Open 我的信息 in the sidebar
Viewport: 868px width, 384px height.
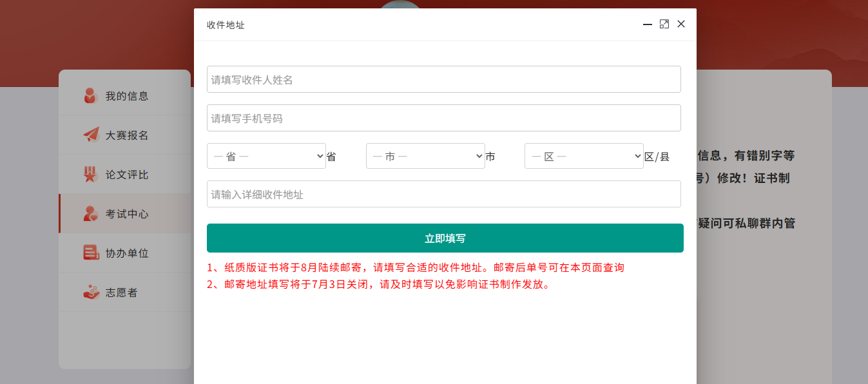click(124, 96)
